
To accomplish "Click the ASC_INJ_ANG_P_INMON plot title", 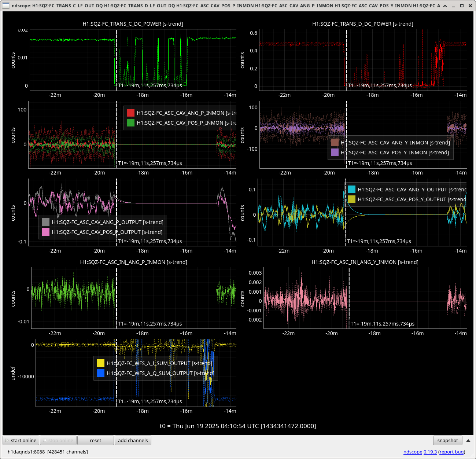I will (x=134, y=262).
